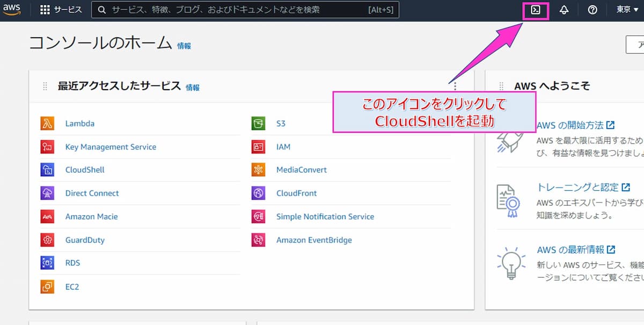Click the Amazon EventBridge icon
The image size is (644, 325).
pos(258,240)
